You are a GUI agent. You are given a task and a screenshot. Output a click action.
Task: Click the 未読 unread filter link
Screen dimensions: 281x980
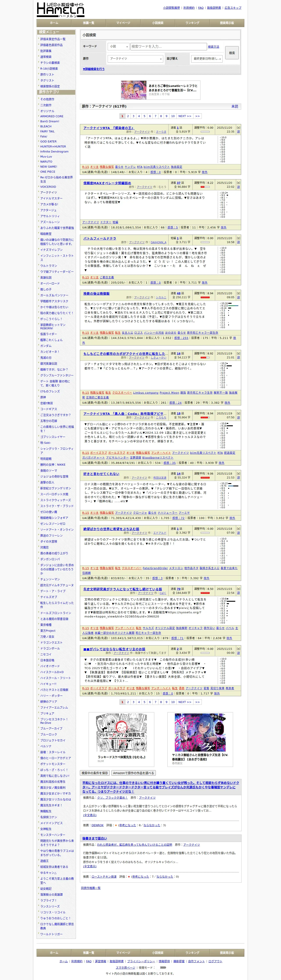point(235,107)
